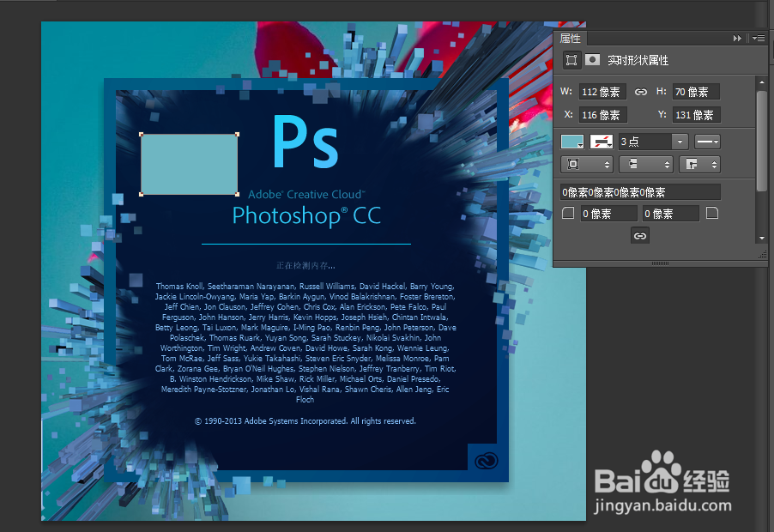
Task: Click the bottom-right corner radius icon
Action: coord(712,213)
